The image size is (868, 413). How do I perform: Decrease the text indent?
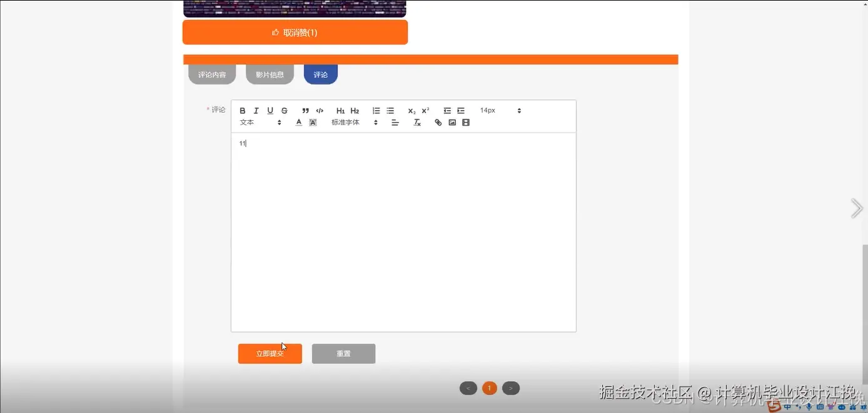point(447,111)
